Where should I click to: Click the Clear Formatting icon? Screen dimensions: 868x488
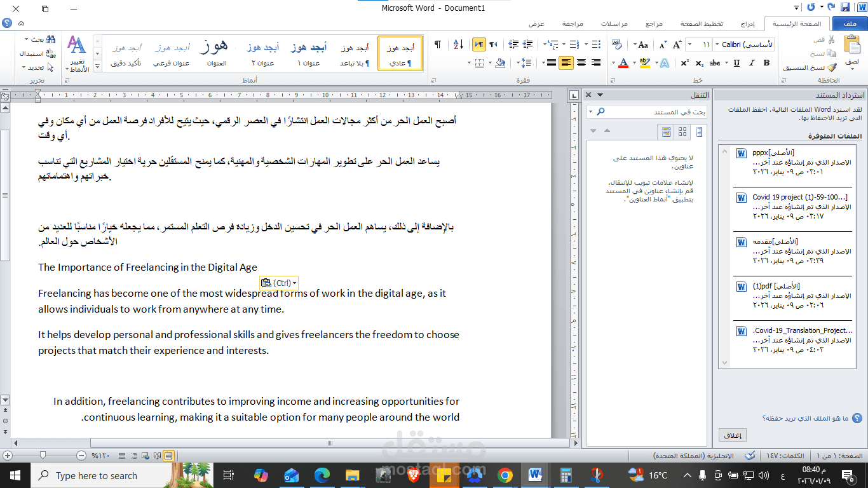(618, 43)
